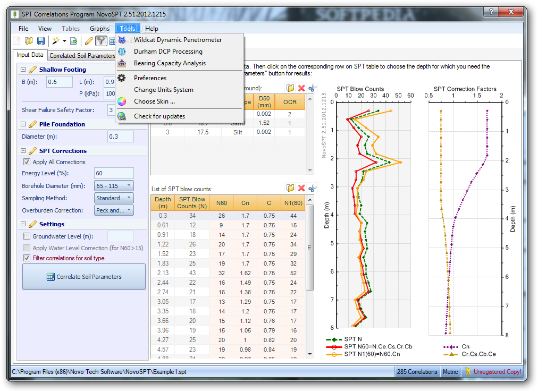Toggle Filter correlations for soil type checkbox
Image resolution: width=538 pixels, height=392 pixels.
pos(27,258)
